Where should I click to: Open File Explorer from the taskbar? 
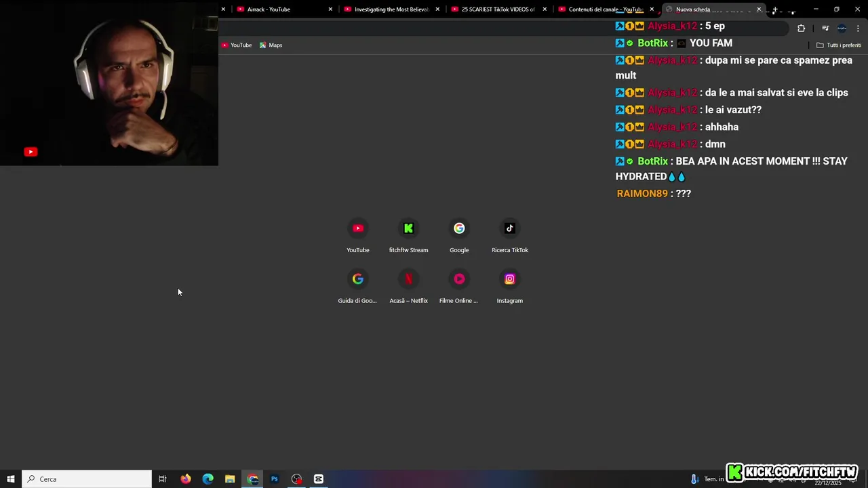tap(230, 479)
